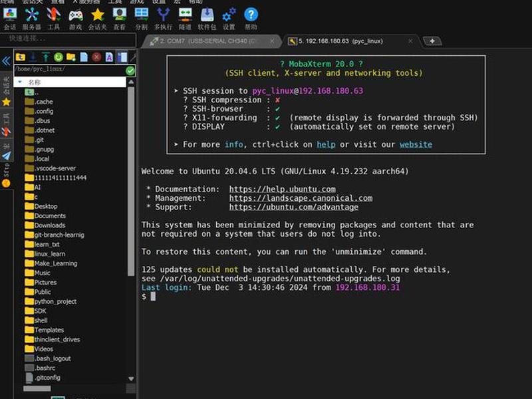Viewport: 532px width, 399px height.
Task: Click the /home/pyc_linux/ path field
Action: [70, 70]
